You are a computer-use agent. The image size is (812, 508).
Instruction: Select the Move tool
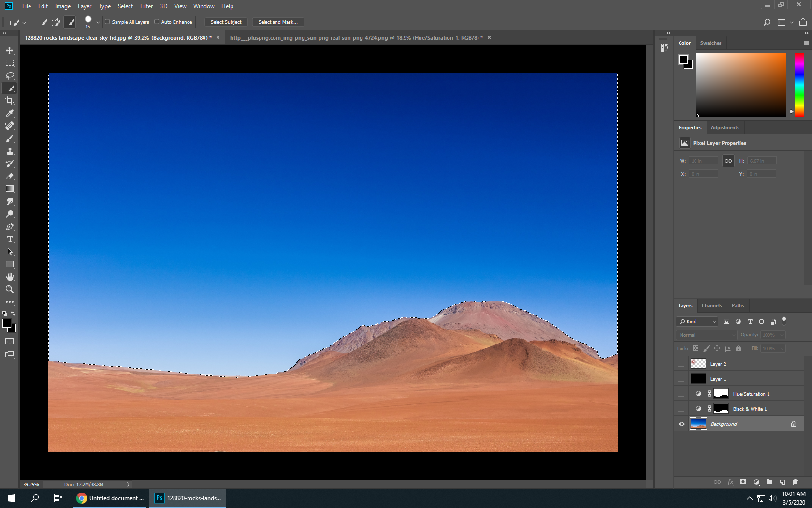[x=10, y=50]
